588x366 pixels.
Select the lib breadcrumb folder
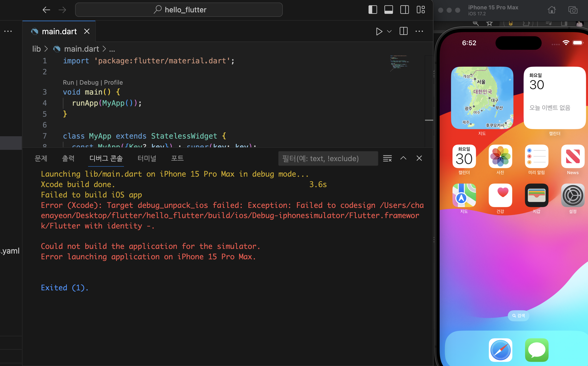pyautogui.click(x=37, y=49)
